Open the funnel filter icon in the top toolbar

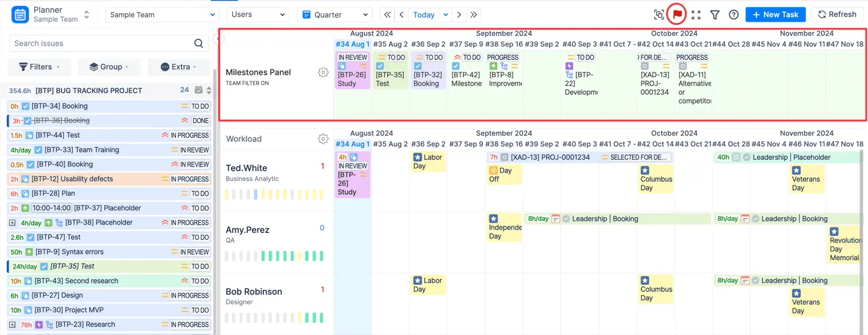(x=715, y=14)
